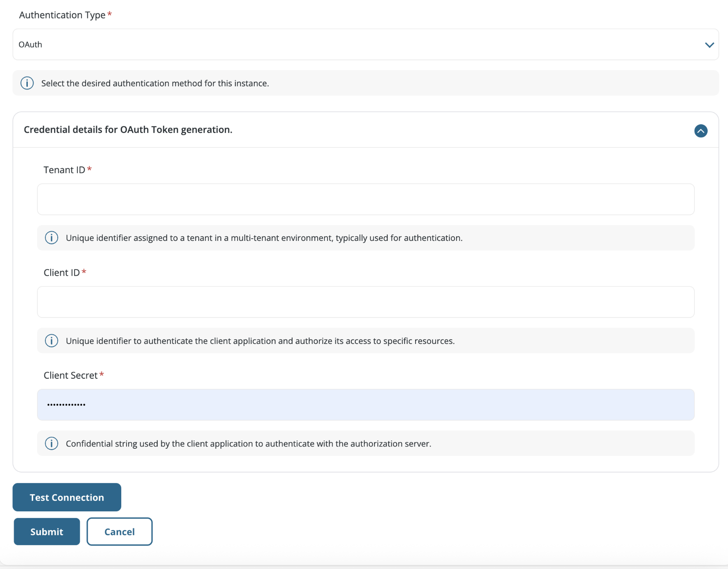
Task: Collapse the OAuth credential details section
Action: click(x=701, y=131)
